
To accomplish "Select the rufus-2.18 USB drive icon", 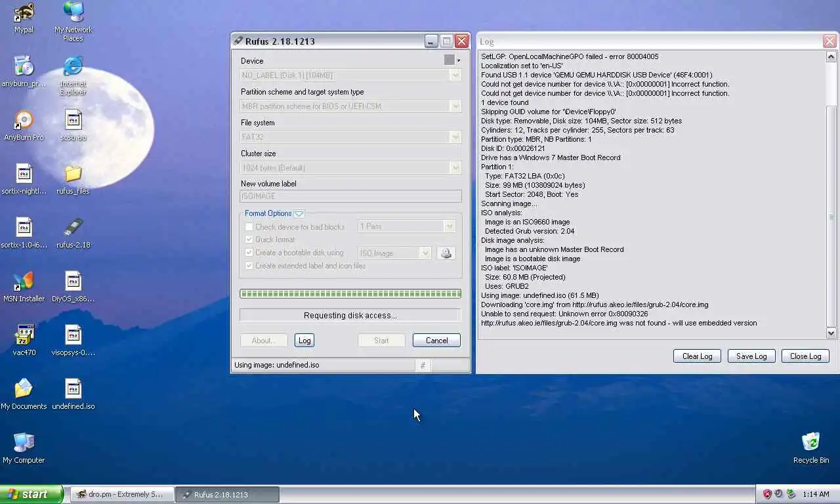I will tap(73, 227).
